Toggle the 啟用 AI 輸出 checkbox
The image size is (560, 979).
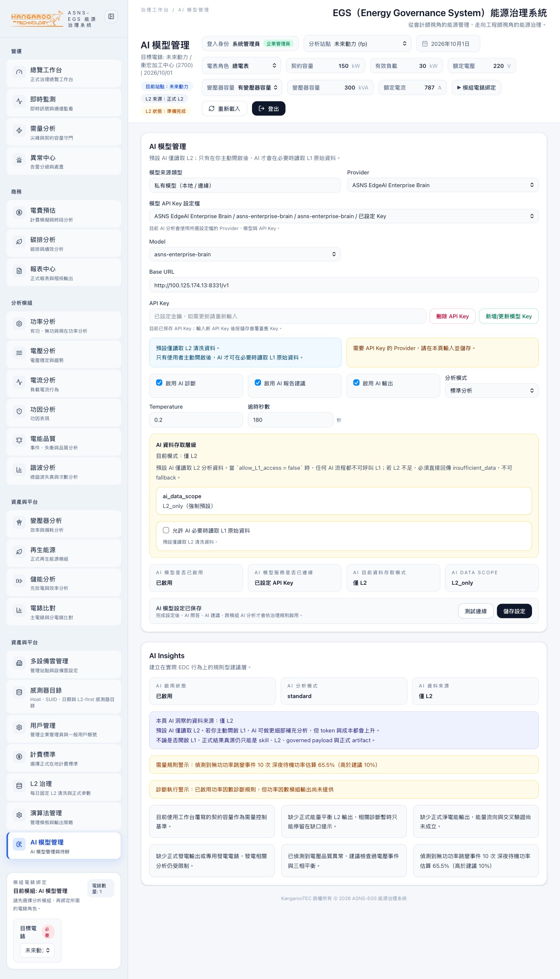(356, 383)
